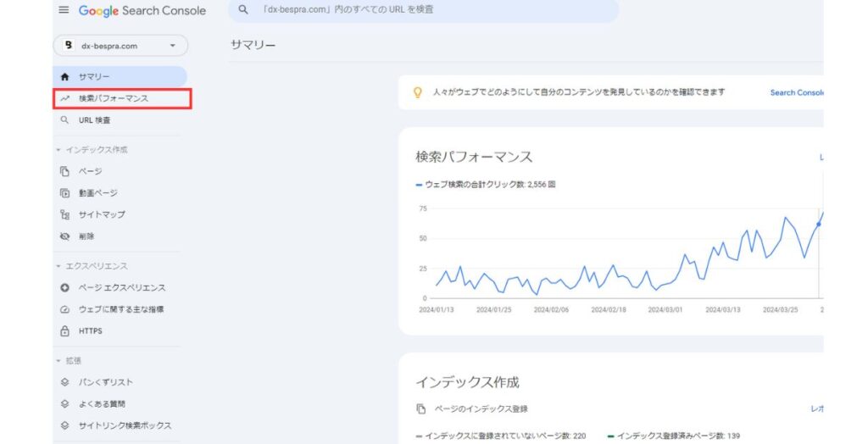Click the crossed-eye removals icon

(x=64, y=236)
